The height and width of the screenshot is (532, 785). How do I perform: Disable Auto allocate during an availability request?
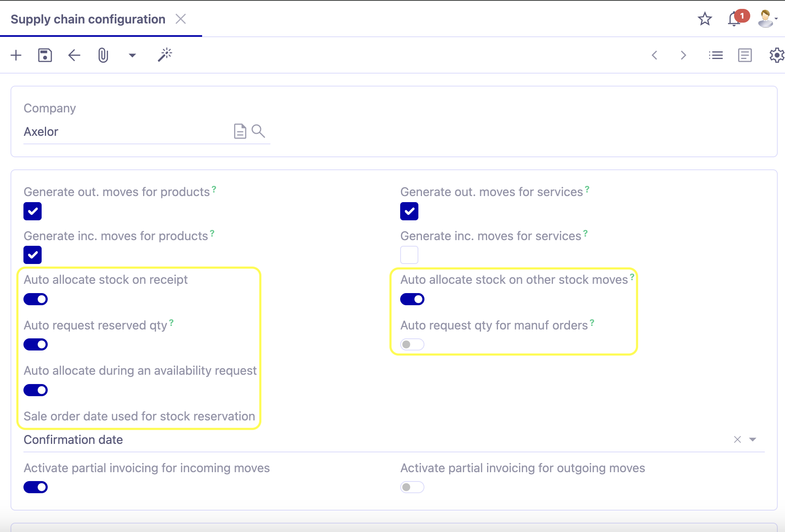36,390
